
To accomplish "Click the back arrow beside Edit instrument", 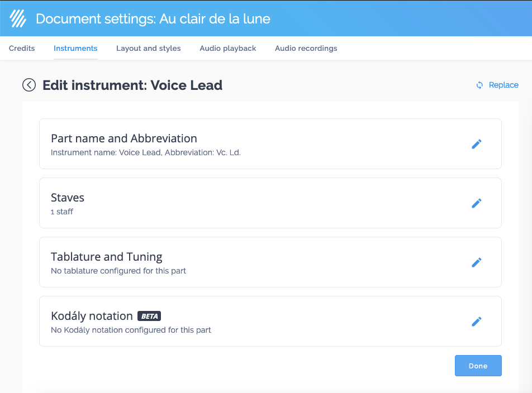I will (x=29, y=85).
